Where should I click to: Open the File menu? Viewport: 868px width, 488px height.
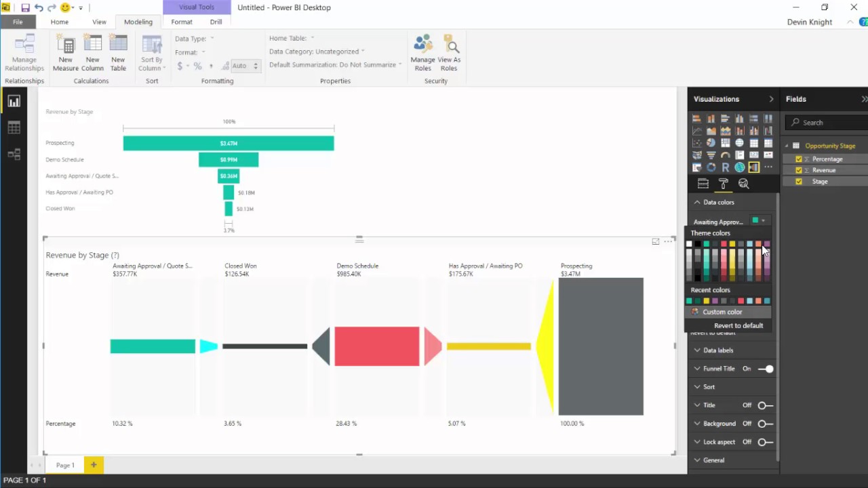[x=18, y=22]
